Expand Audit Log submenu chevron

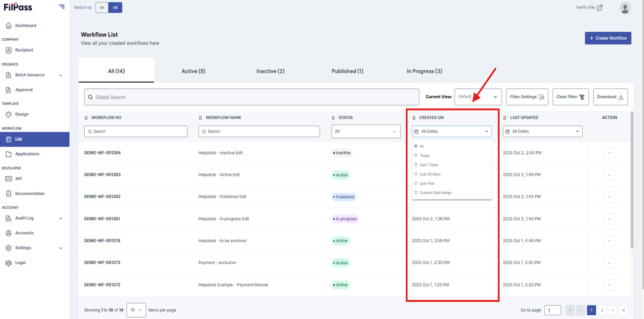61,219
